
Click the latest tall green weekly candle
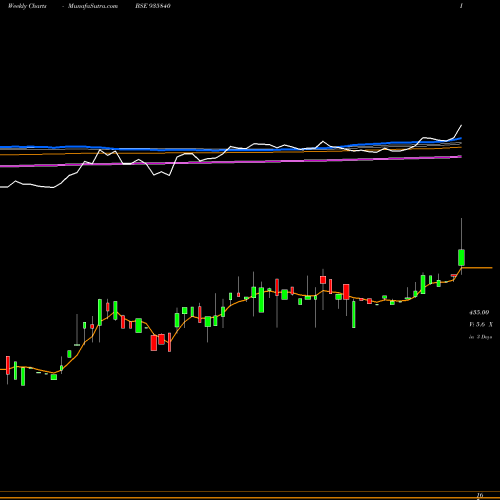tap(461, 257)
